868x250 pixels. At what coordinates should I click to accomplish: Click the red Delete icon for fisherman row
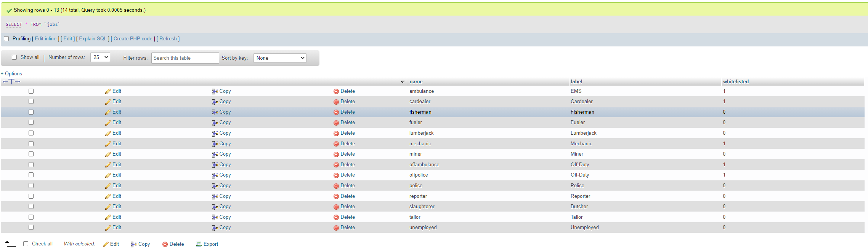tap(336, 112)
